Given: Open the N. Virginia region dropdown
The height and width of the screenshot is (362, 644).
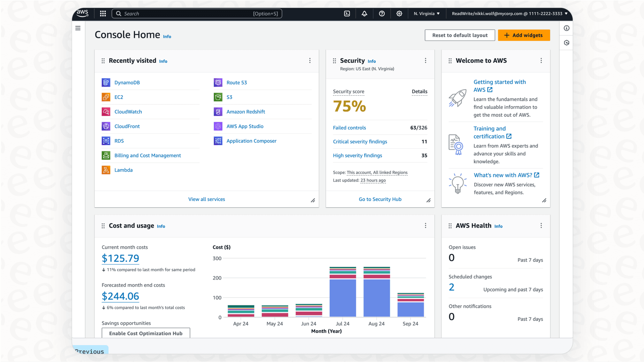Looking at the screenshot, I should (426, 13).
